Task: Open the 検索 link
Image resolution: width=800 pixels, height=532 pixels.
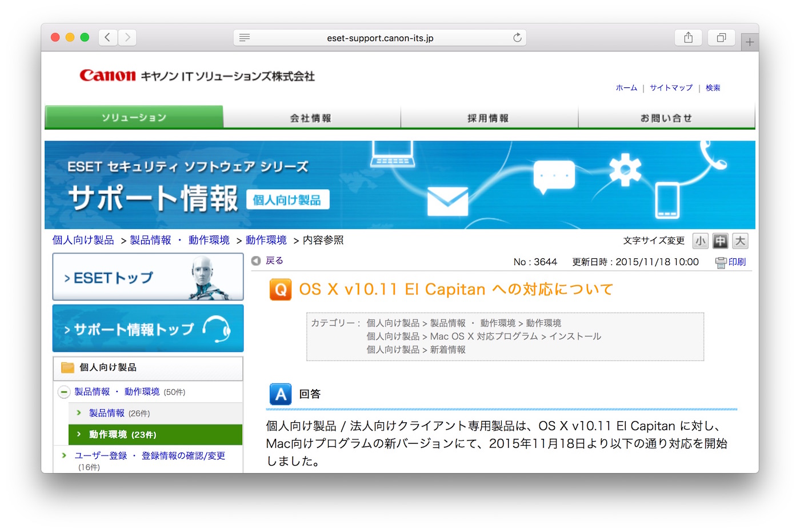Action: click(713, 88)
